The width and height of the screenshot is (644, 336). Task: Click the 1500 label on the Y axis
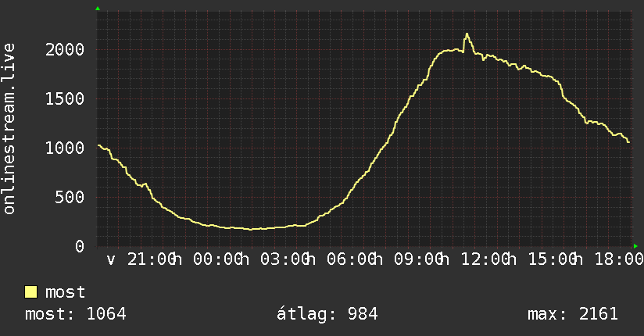tap(65, 99)
